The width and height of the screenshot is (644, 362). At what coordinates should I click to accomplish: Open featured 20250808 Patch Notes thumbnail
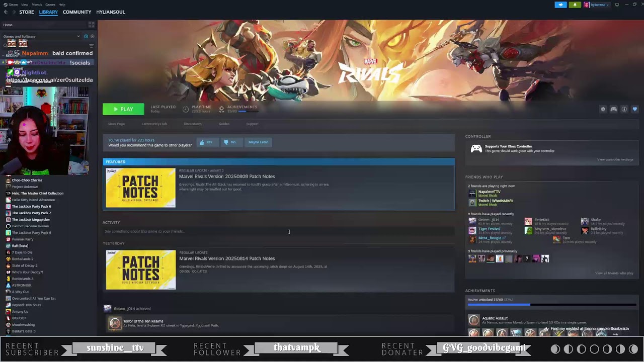(140, 188)
